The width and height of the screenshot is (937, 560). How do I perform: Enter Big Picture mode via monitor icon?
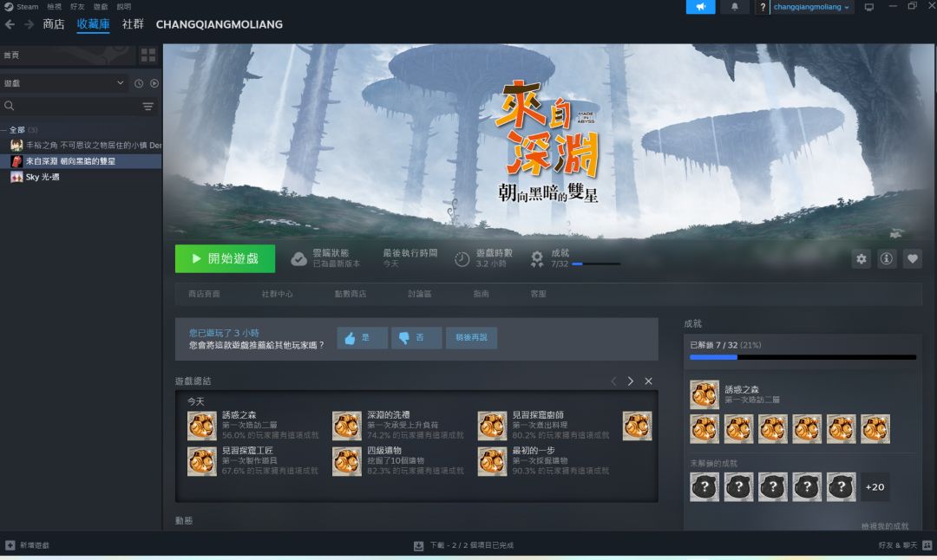point(868,7)
